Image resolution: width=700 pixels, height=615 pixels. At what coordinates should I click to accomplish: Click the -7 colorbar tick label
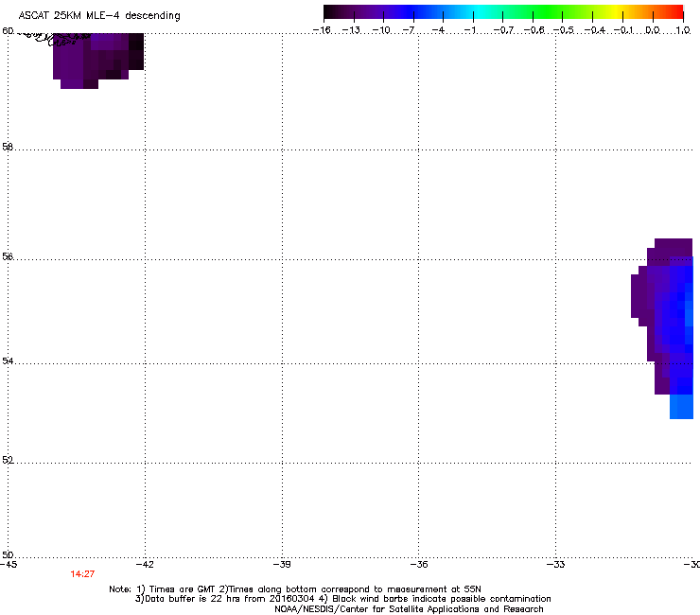pyautogui.click(x=409, y=30)
